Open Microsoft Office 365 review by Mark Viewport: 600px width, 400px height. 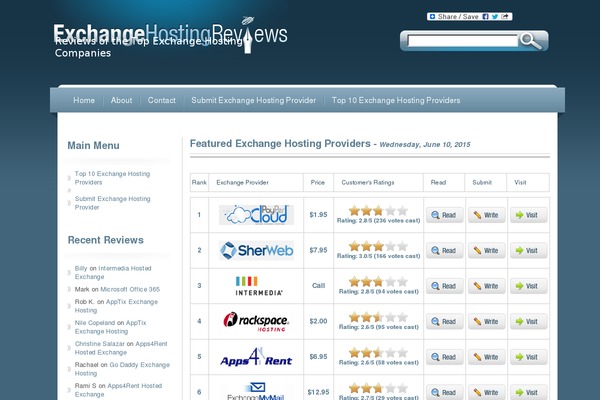tap(130, 289)
